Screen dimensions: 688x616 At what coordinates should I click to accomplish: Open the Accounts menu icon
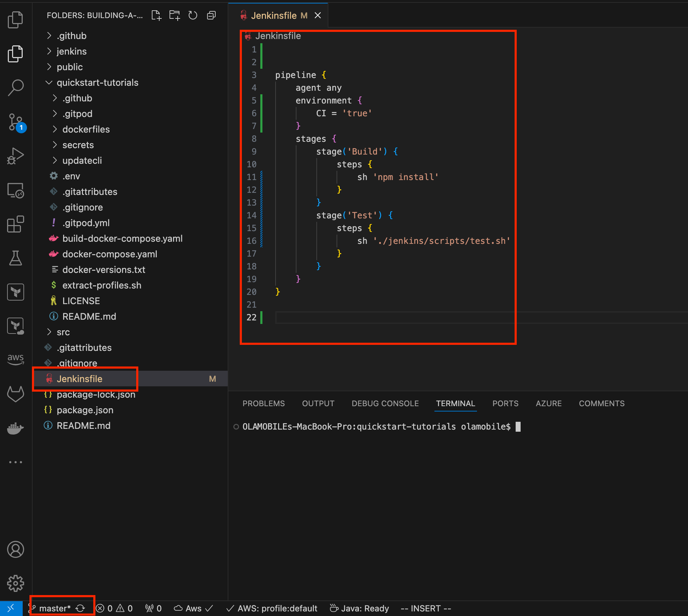coord(16,549)
